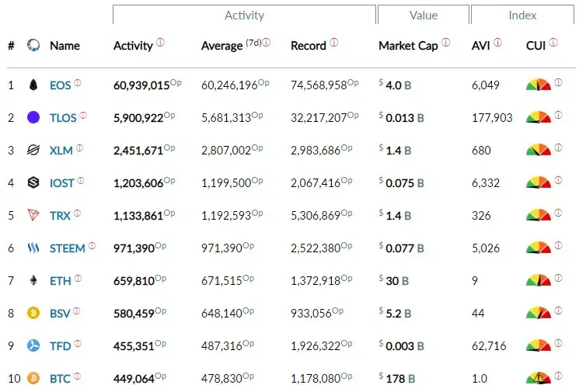Sort by the Average (7d) column header
The image size is (579, 392).
pos(231,46)
